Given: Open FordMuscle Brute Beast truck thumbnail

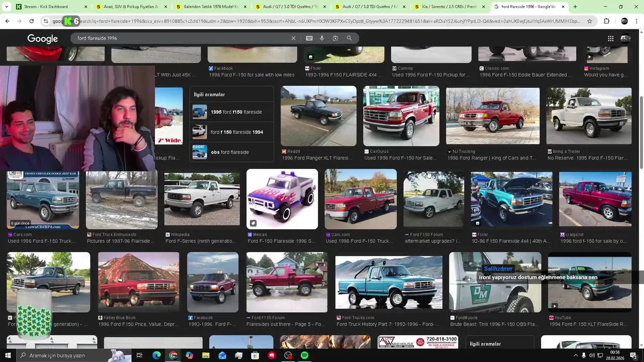Looking at the screenshot, I should [495, 282].
